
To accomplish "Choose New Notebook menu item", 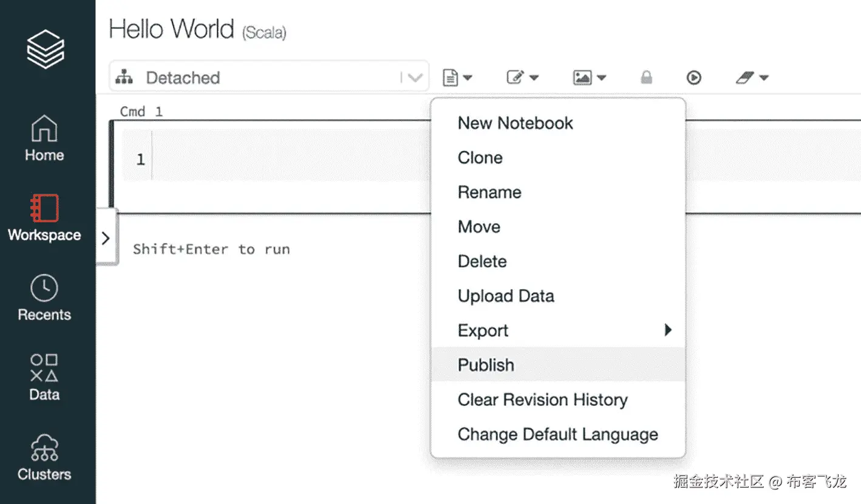I will tap(516, 123).
